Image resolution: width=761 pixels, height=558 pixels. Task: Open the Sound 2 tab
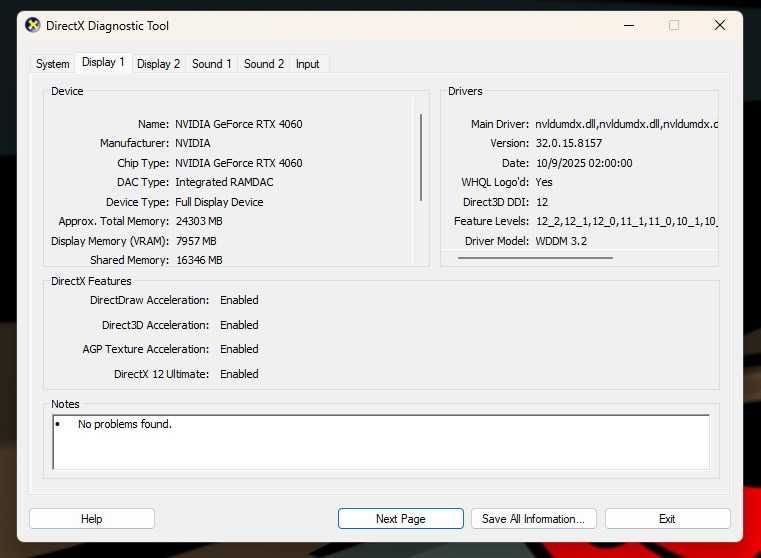pos(264,64)
